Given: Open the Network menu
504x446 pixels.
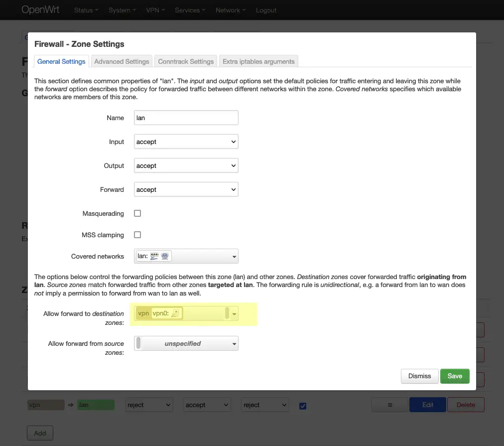Looking at the screenshot, I should pyautogui.click(x=231, y=10).
